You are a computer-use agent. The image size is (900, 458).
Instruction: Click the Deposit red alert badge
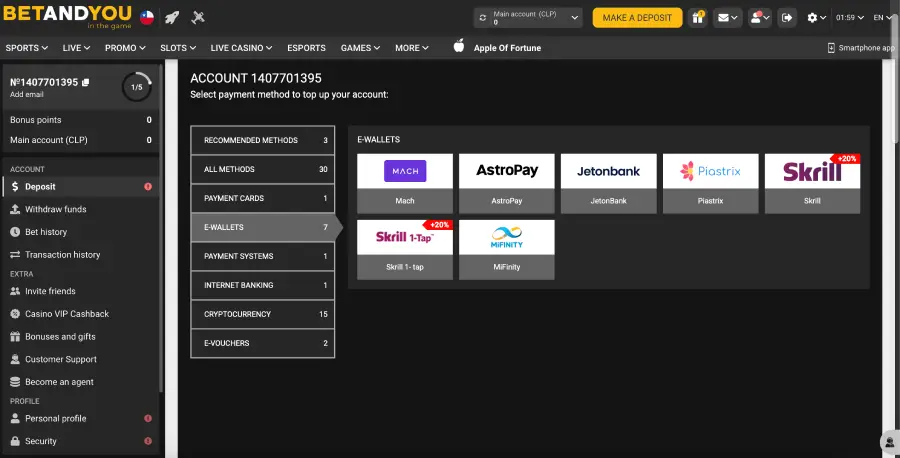tap(148, 187)
